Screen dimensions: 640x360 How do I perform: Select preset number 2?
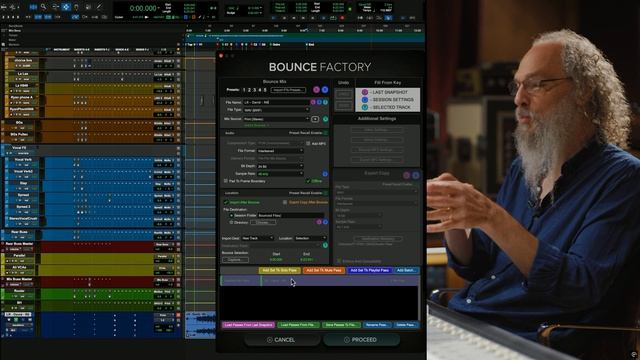pos(249,90)
